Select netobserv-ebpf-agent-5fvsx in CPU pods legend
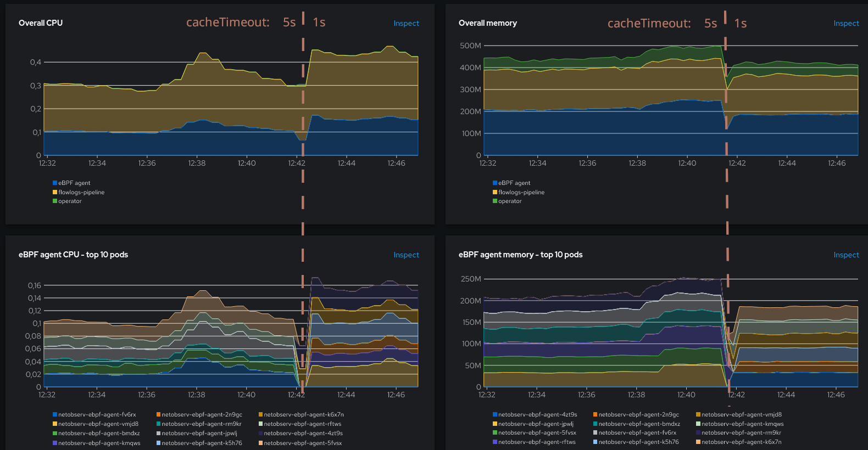This screenshot has height=450, width=868. (x=301, y=443)
